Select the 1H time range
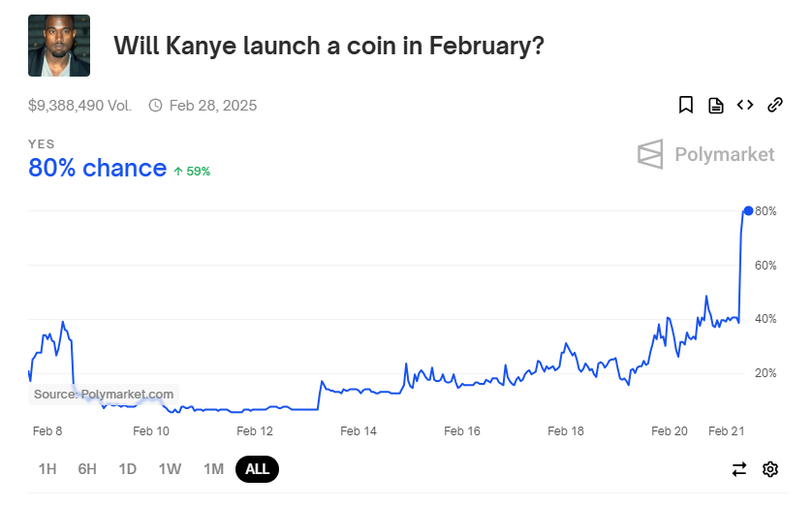The width and height of the screenshot is (812, 508). tap(47, 469)
